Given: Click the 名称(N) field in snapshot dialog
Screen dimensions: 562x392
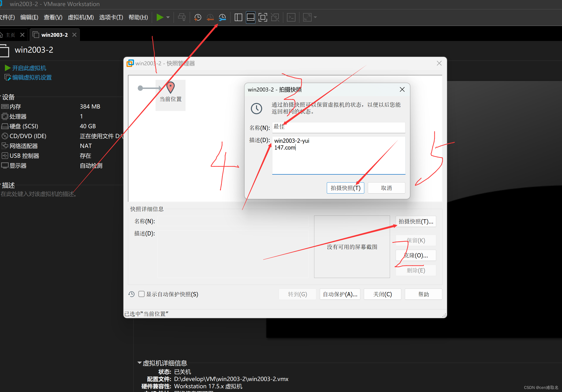Looking at the screenshot, I should [x=339, y=127].
